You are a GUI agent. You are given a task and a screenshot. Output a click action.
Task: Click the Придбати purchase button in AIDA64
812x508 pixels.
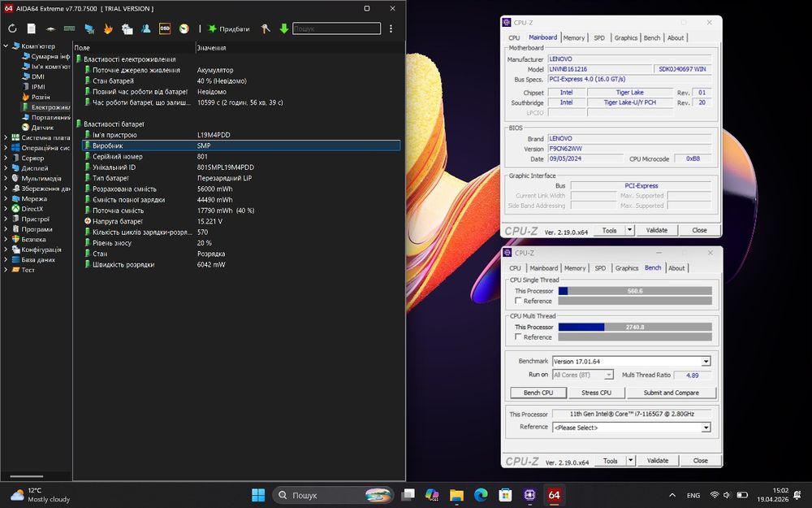pyautogui.click(x=229, y=29)
